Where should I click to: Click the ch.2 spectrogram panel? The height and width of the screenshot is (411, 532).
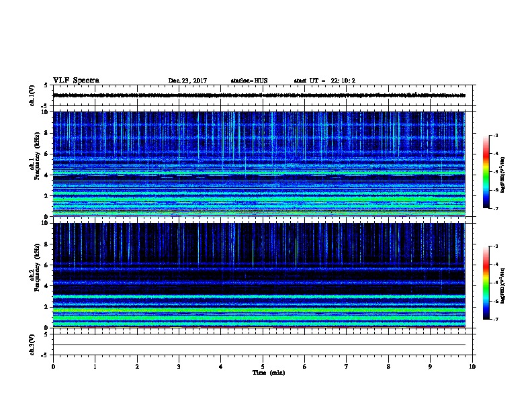259,275
